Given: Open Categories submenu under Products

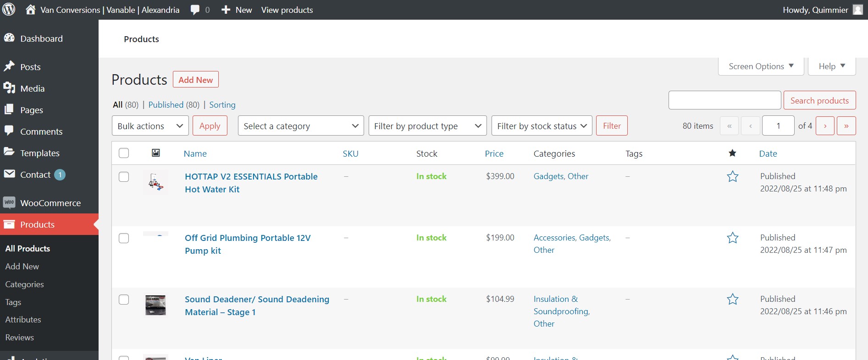Looking at the screenshot, I should click(24, 284).
